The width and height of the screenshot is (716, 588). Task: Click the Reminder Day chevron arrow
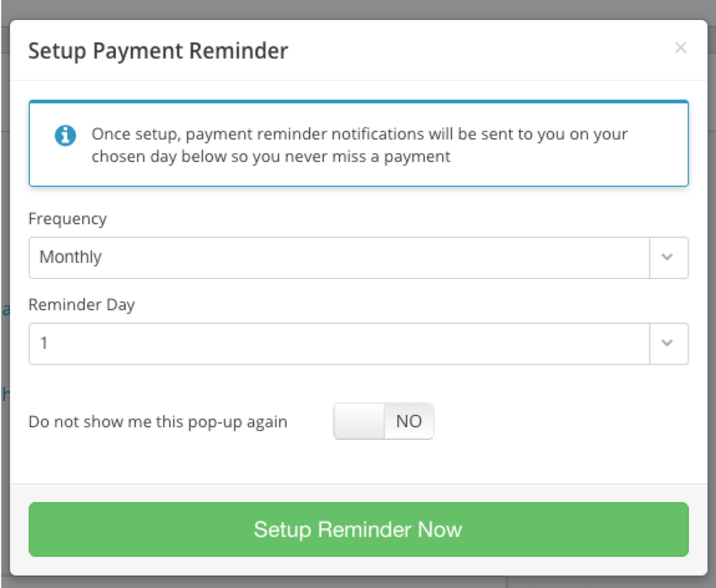tap(669, 343)
